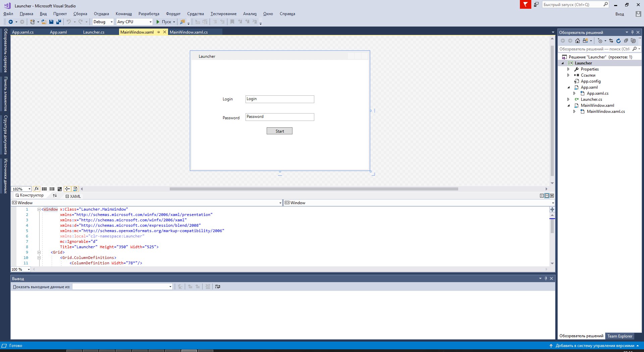Swap the designer and XAML panes
The image size is (644, 352).
click(x=55, y=195)
